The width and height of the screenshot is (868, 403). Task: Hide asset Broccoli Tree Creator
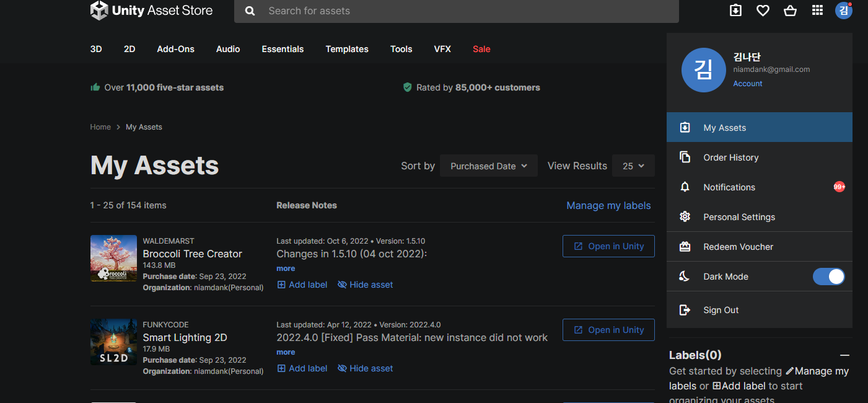366,285
